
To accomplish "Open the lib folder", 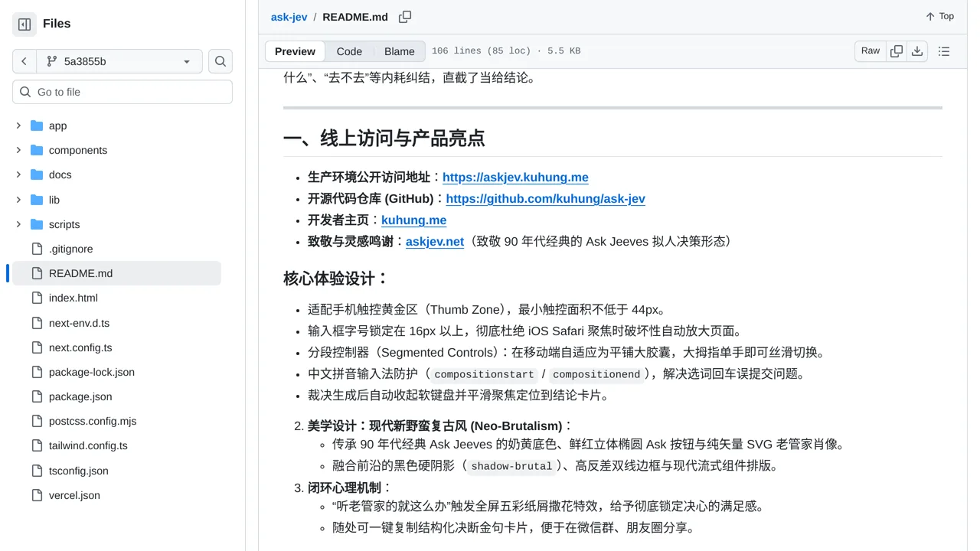I will (x=54, y=200).
